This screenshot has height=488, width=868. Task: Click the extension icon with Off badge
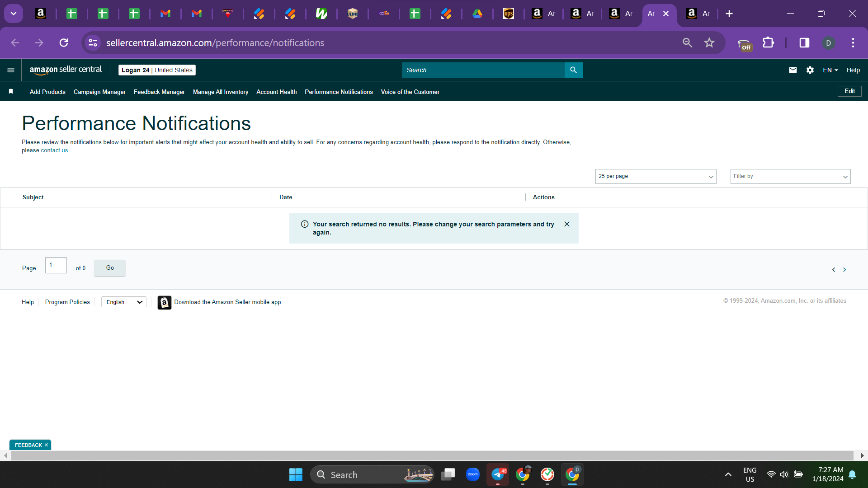tap(744, 44)
